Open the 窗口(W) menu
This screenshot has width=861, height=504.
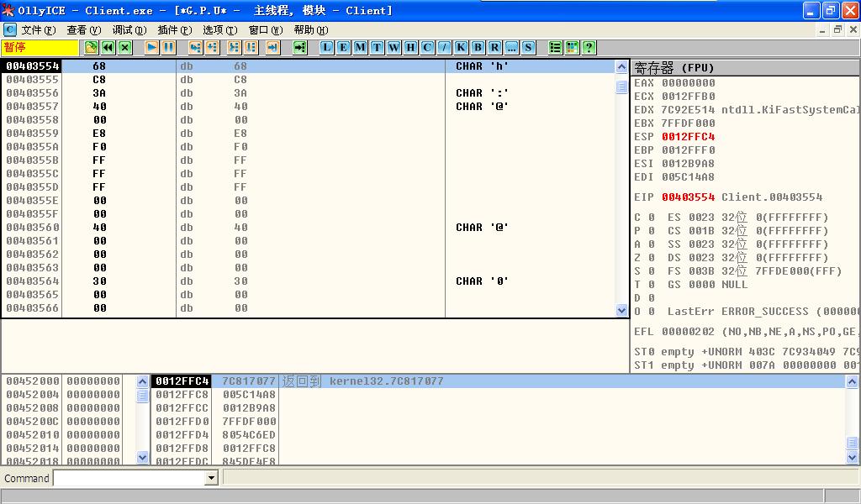coord(265,29)
